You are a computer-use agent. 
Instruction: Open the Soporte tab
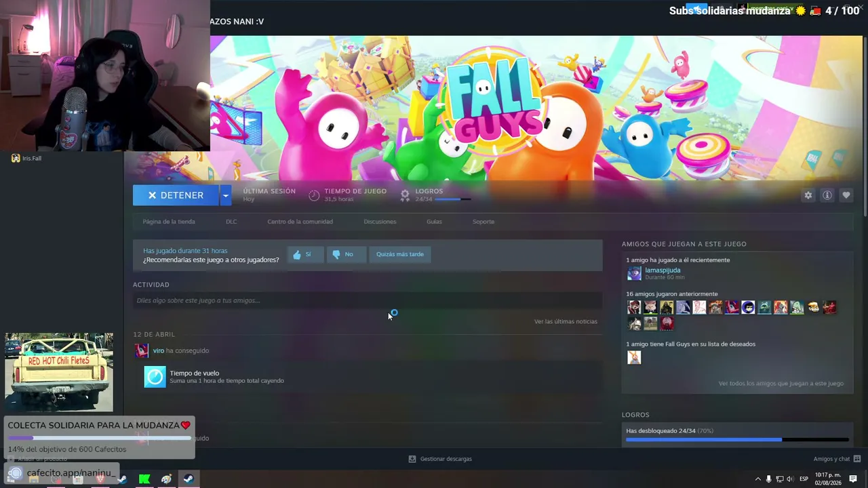[x=484, y=222]
